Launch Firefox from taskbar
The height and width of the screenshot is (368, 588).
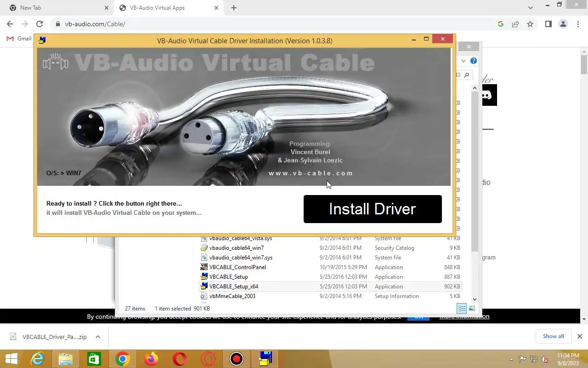[151, 359]
